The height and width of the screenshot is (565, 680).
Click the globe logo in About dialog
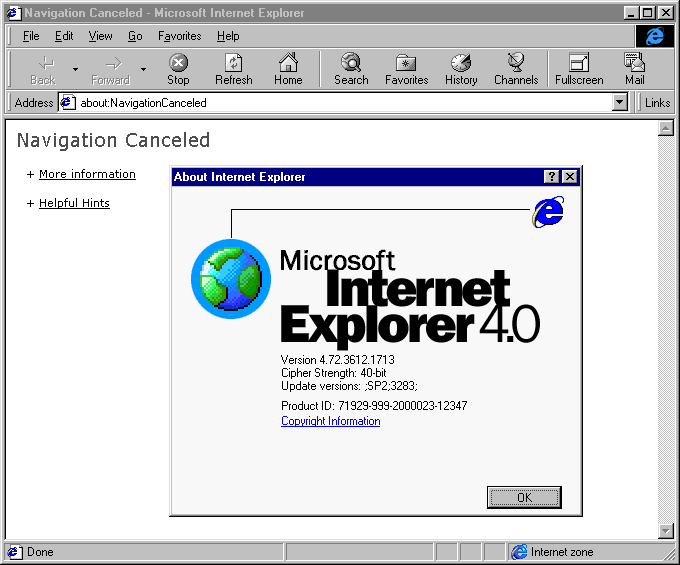[x=231, y=279]
